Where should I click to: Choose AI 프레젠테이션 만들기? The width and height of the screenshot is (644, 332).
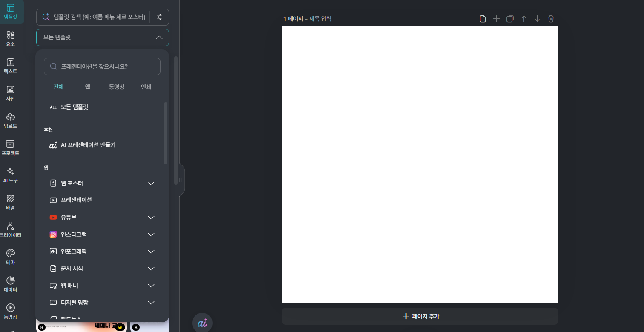[x=102, y=145]
